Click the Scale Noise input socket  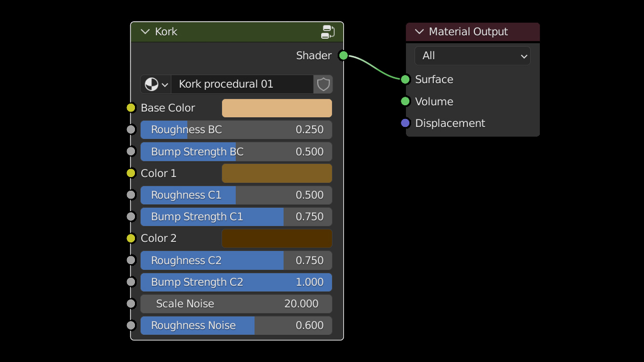pos(131,303)
